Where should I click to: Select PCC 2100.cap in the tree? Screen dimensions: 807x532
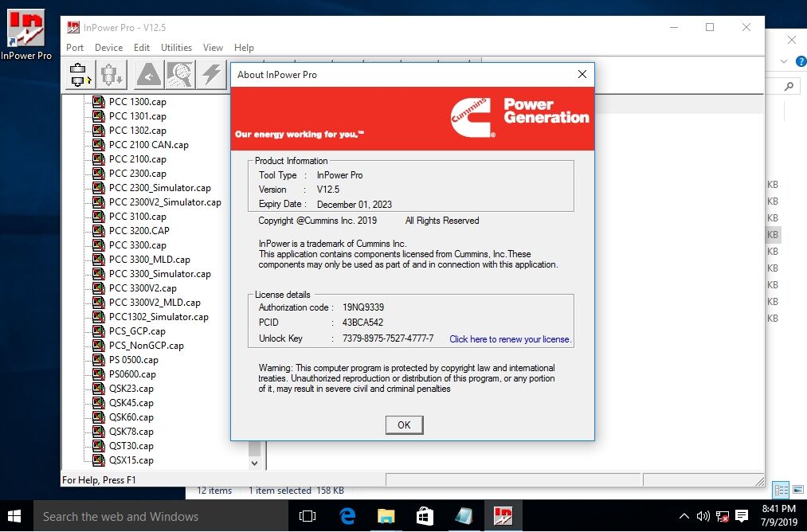click(137, 159)
